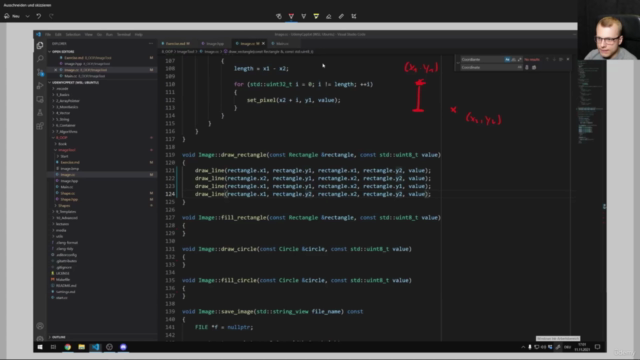The image size is (640, 360).
Task: Collapse the replace row toggle chevron
Action: [458, 63]
